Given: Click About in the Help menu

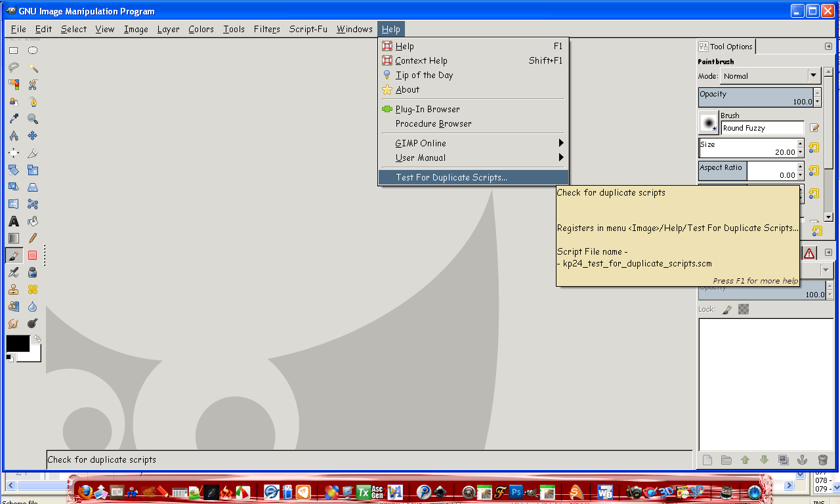Looking at the screenshot, I should pyautogui.click(x=473, y=89).
